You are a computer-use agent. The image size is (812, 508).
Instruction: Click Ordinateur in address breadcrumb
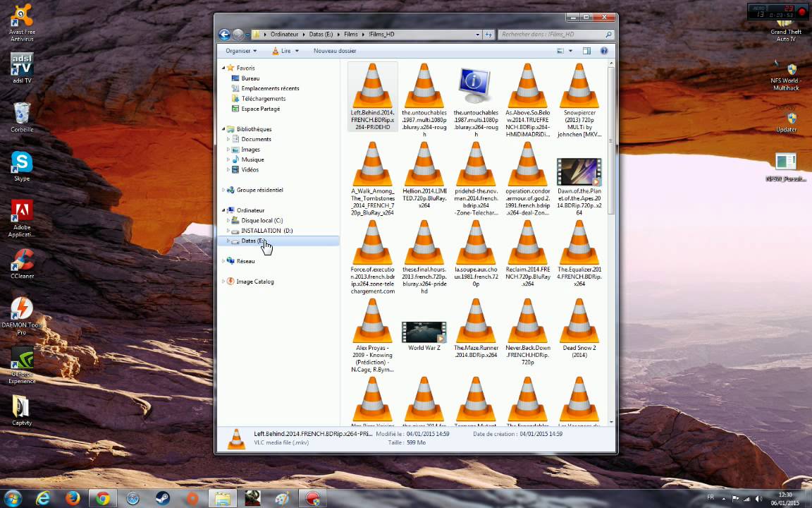[x=284, y=34]
